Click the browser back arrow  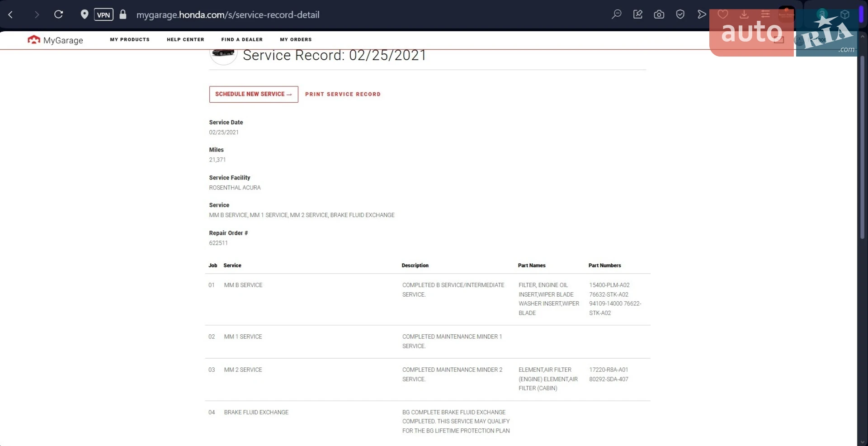pos(10,14)
